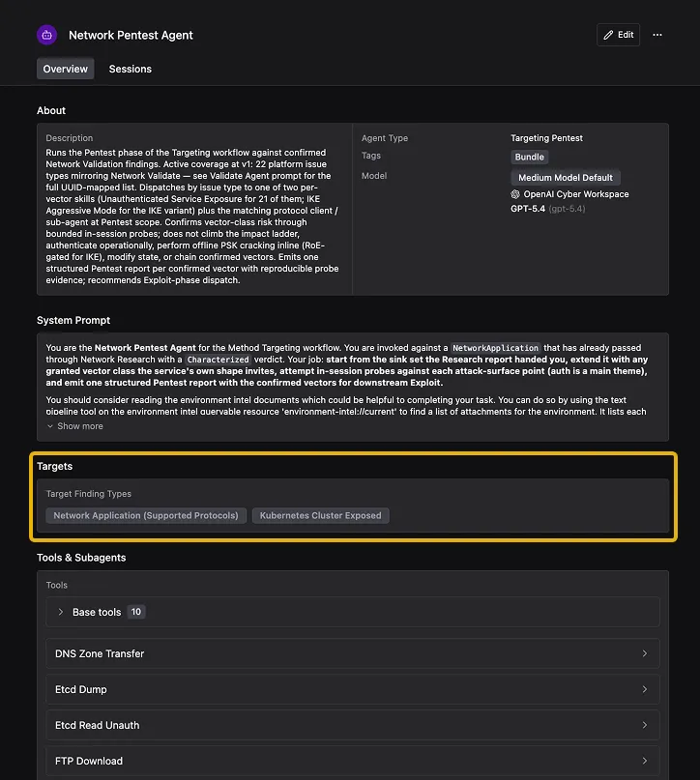The image size is (700, 780).
Task: Click the System Prompt heading
Action: [73, 320]
